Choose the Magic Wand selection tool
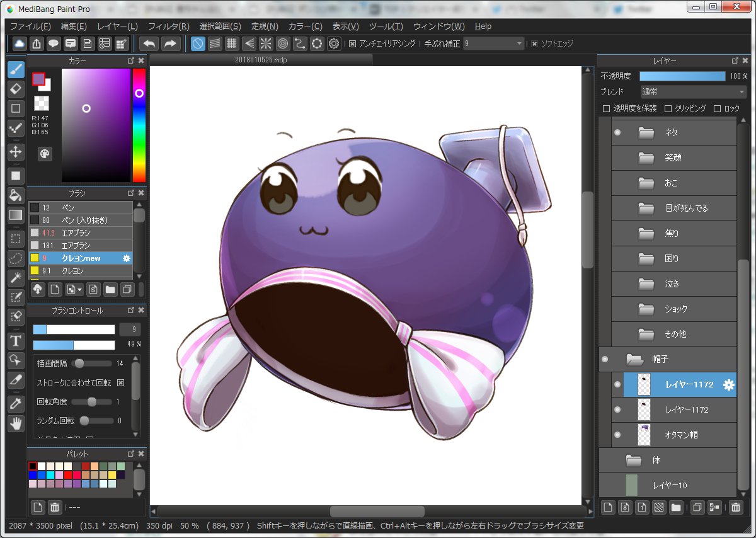 [x=16, y=278]
